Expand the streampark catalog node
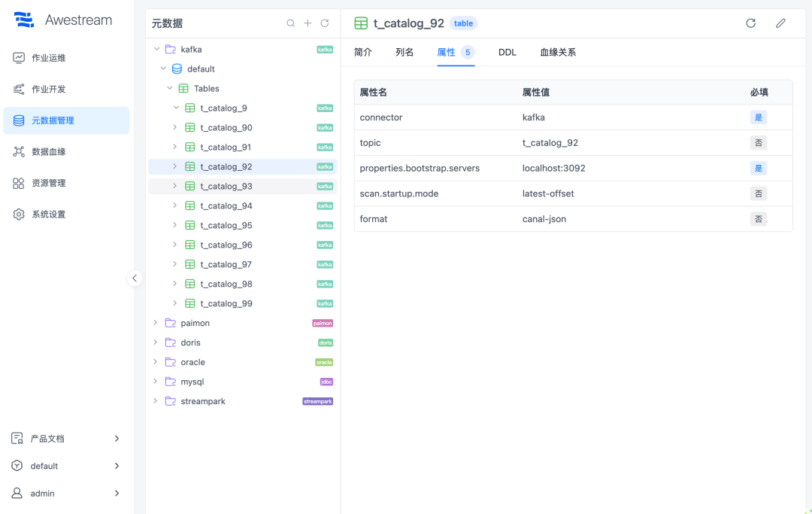This screenshot has width=812, height=514. pos(156,401)
